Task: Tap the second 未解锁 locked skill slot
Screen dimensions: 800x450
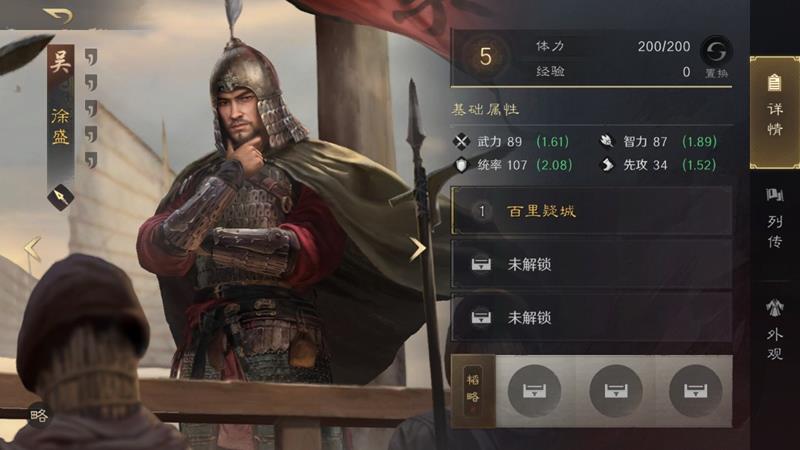Action: click(592, 317)
